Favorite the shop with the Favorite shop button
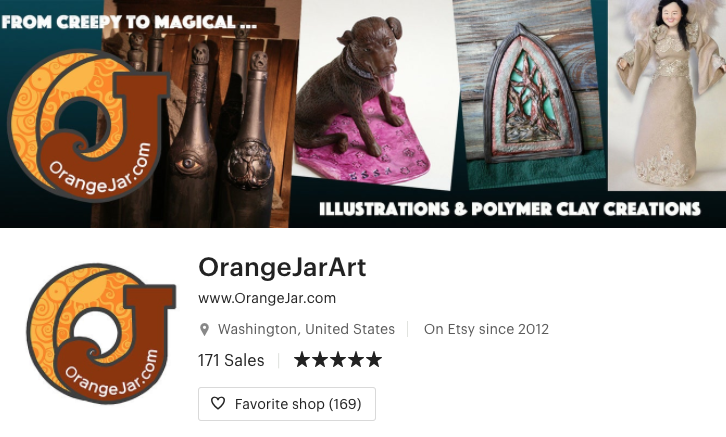This screenshot has height=437, width=726. (x=287, y=404)
